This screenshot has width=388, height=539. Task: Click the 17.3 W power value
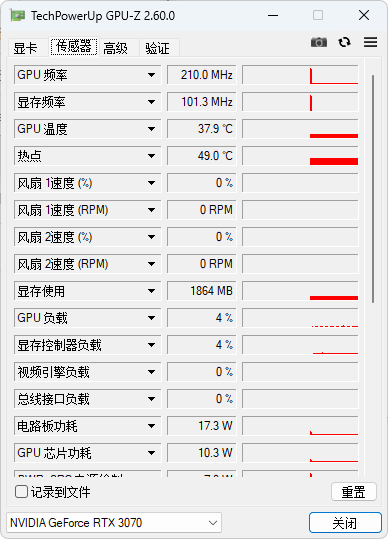click(202, 426)
